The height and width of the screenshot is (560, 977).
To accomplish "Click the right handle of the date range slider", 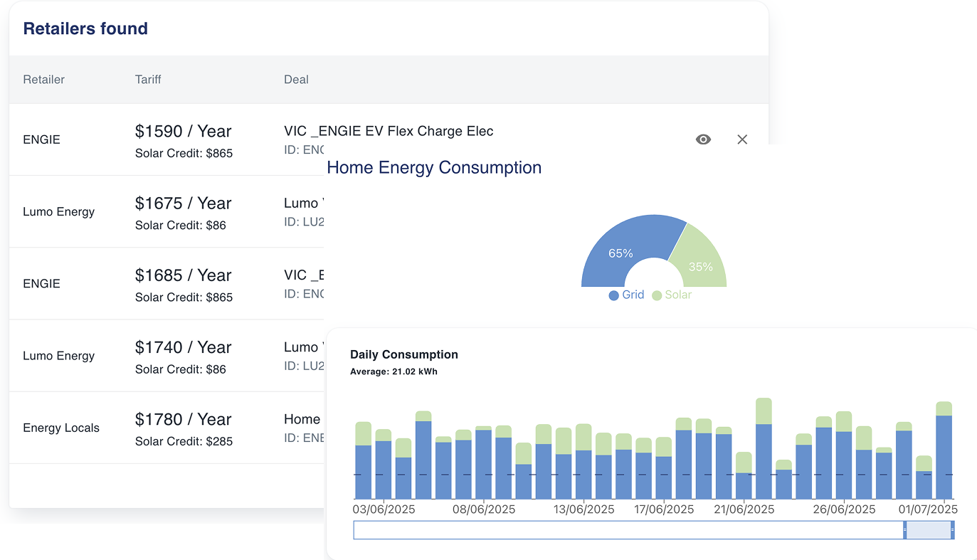I will (x=952, y=529).
